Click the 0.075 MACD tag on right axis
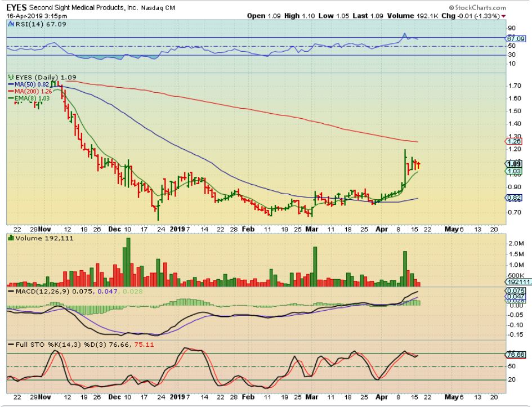532x407 pixels. pyautogui.click(x=515, y=290)
